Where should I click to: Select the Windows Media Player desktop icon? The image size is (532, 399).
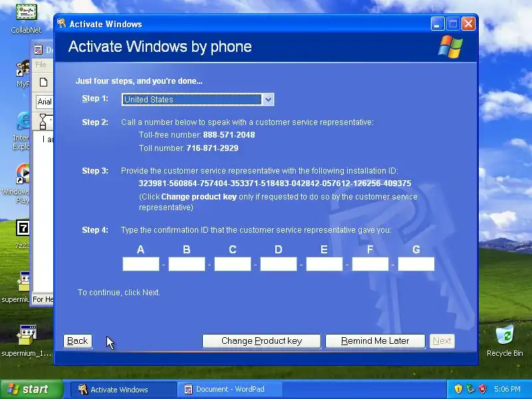tap(19, 184)
